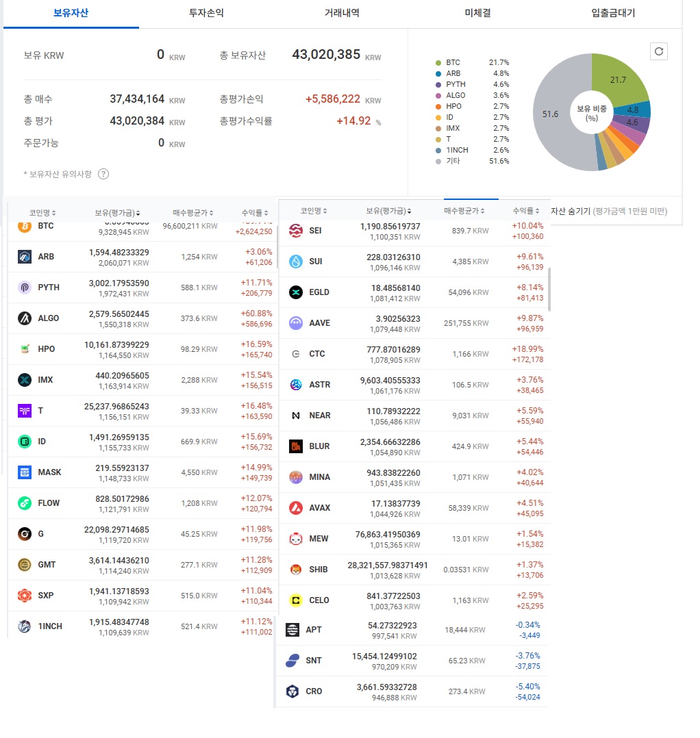This screenshot has height=738, width=700.
Task: Toggle 자산 숨기기 for small balances
Action: tap(609, 211)
